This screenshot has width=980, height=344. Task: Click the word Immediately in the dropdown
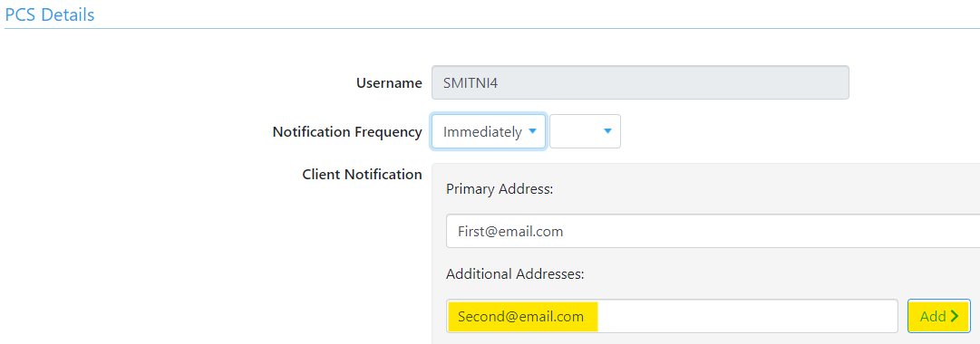click(x=482, y=132)
